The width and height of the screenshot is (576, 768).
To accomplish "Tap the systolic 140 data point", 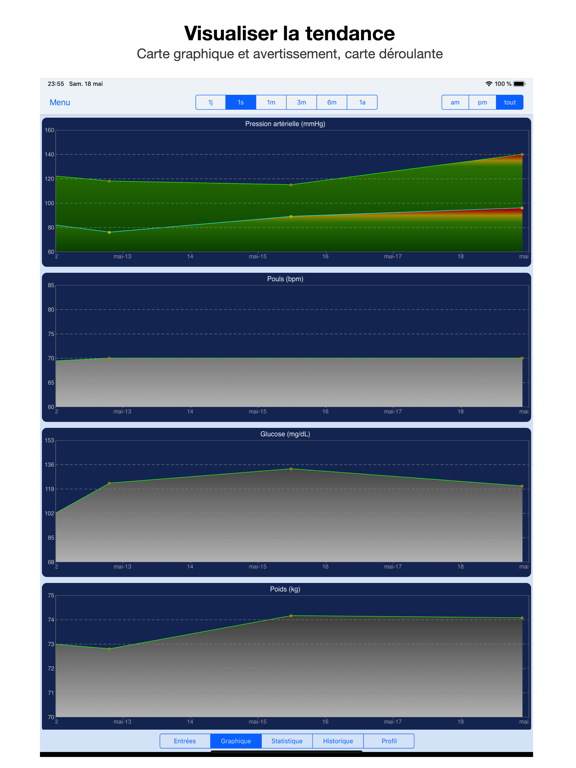I will (522, 155).
